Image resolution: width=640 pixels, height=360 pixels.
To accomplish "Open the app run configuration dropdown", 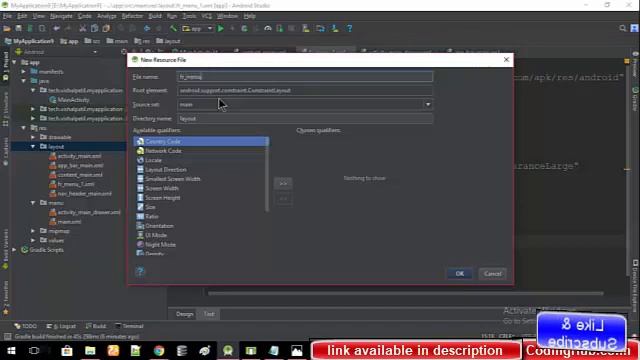I will [x=198, y=29].
